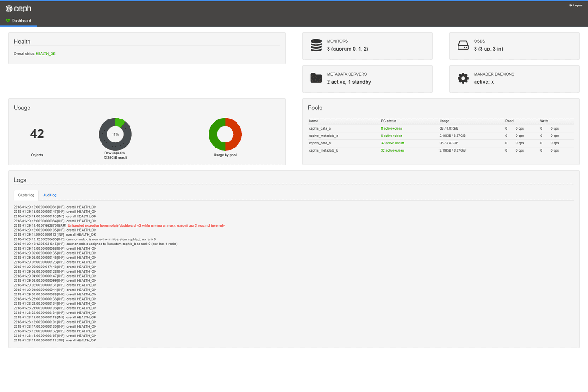Click the red segment of Usage by pool chart
Screen dimensions: 588x392
[235, 134]
